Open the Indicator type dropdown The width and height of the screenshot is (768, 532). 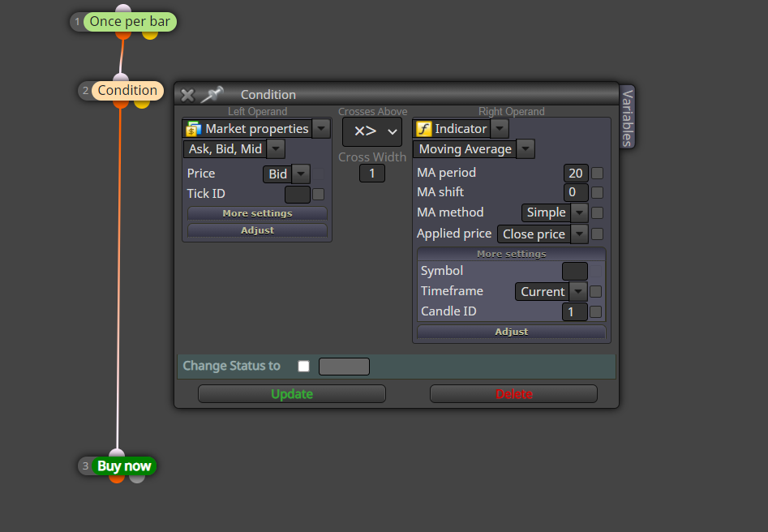point(500,129)
